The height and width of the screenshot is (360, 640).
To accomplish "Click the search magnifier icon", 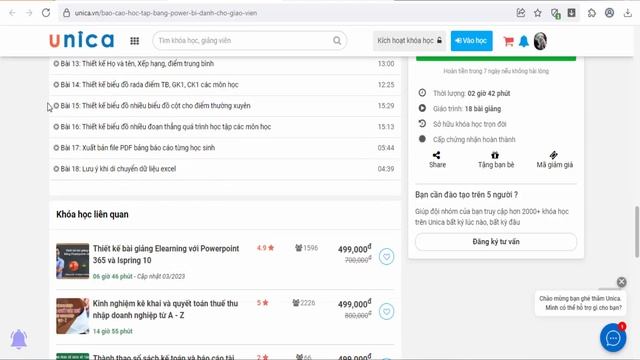I will (x=337, y=40).
